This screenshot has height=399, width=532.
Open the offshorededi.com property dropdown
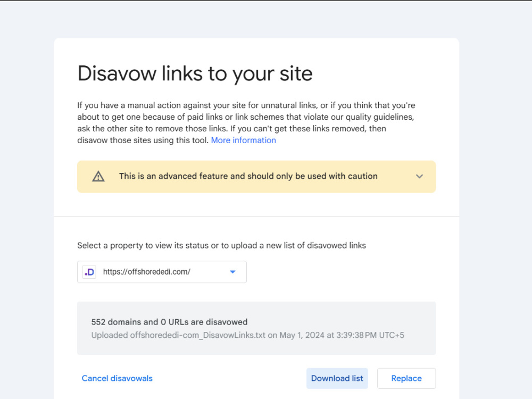(x=162, y=272)
